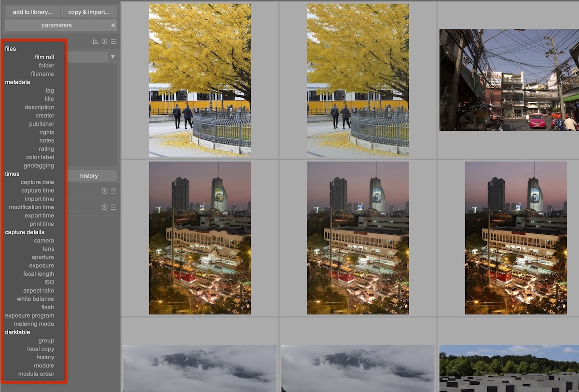Select module order option
This screenshot has height=392, width=579.
coord(36,374)
